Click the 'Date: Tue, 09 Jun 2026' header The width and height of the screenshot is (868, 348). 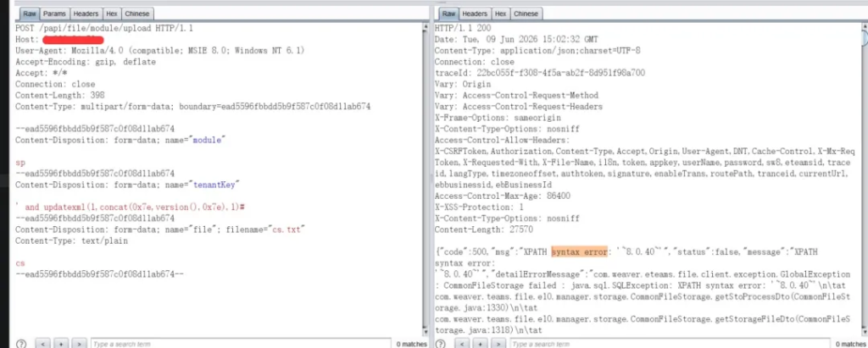point(516,39)
